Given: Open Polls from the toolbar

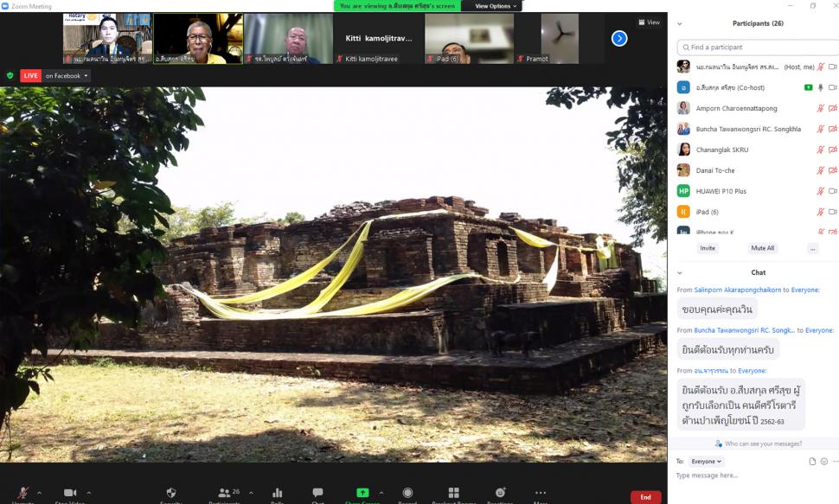Looking at the screenshot, I should [277, 493].
